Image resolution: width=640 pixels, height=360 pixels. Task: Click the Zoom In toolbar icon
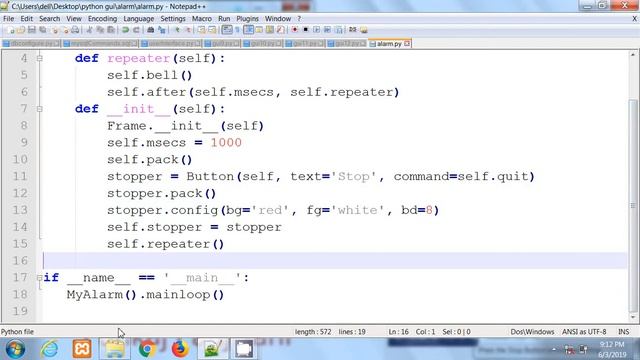(177, 30)
